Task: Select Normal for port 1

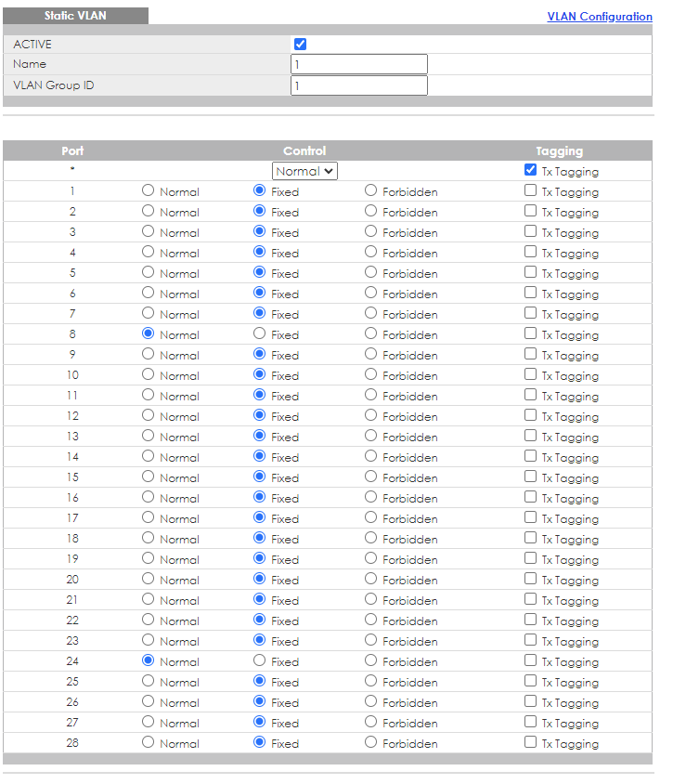Action: pyautogui.click(x=148, y=190)
